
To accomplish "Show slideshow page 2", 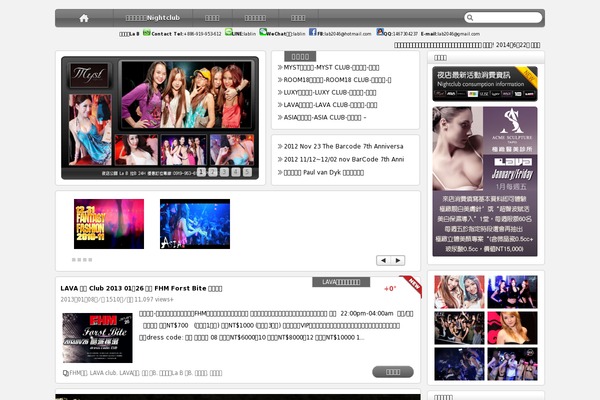I will pos(213,172).
